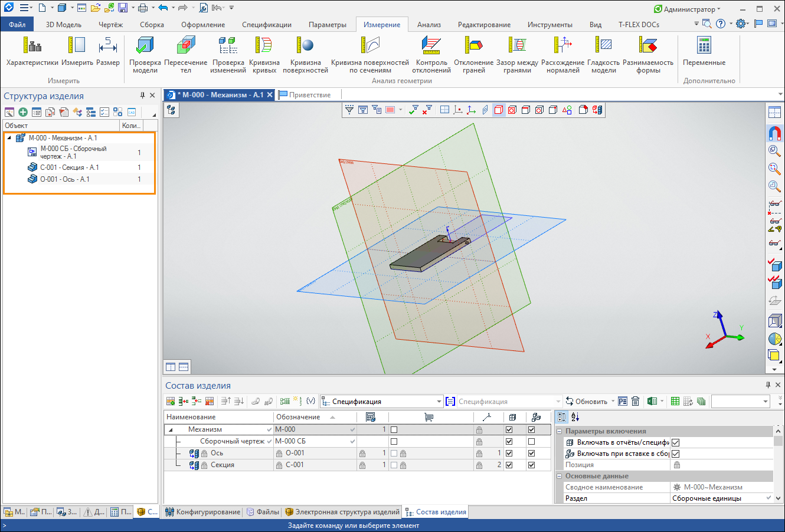Click the save icon in quick access toolbar

point(123,8)
